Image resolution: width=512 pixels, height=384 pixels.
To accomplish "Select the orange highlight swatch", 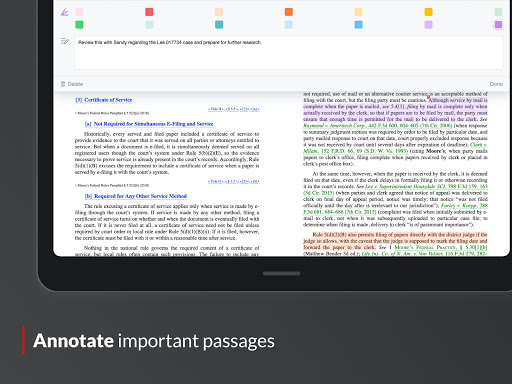I will point(289,12).
